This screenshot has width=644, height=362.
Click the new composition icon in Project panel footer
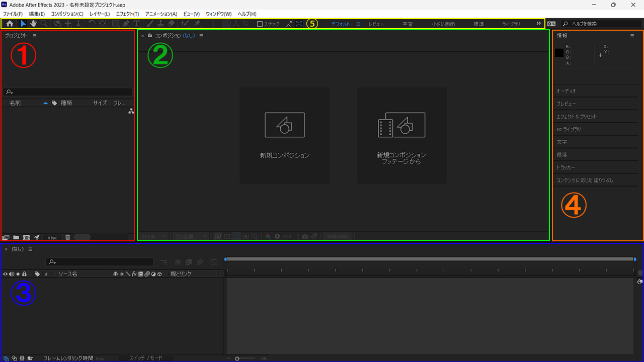click(x=26, y=237)
